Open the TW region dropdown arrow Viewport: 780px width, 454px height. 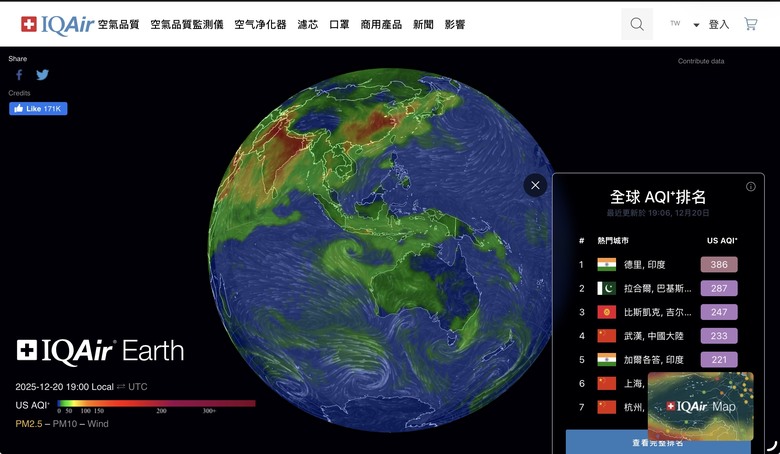pyautogui.click(x=696, y=25)
